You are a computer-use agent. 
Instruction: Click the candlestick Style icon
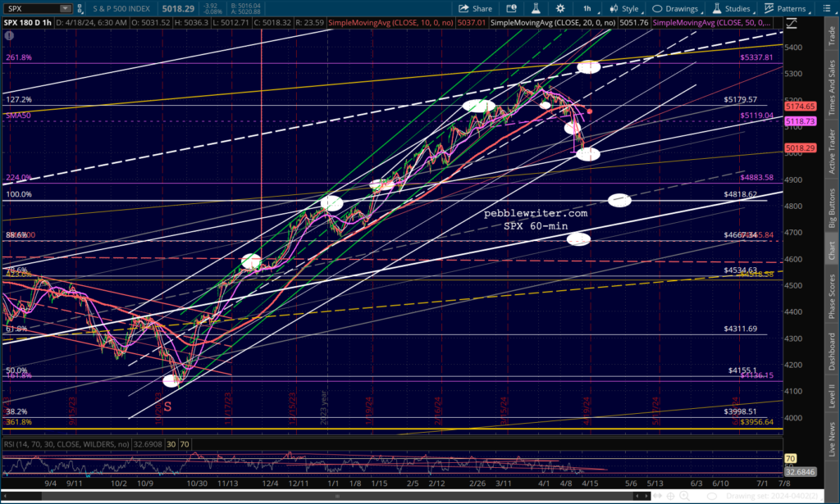pyautogui.click(x=614, y=8)
